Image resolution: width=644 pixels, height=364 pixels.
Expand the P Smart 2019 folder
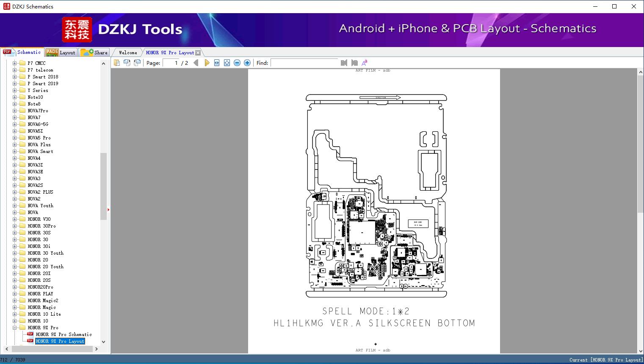[15, 83]
